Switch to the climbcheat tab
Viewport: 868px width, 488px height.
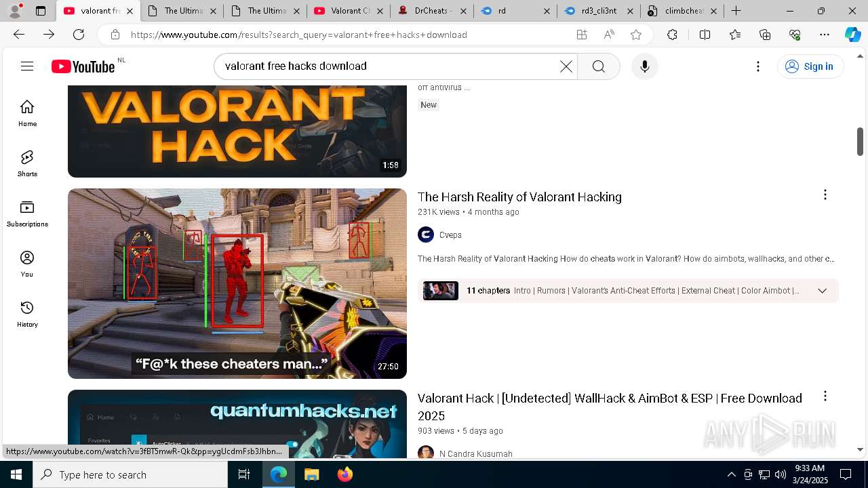pos(682,11)
